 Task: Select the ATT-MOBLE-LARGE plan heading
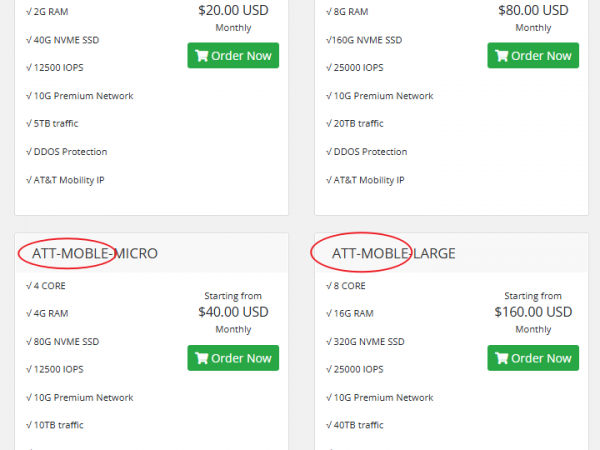pyautogui.click(x=393, y=254)
